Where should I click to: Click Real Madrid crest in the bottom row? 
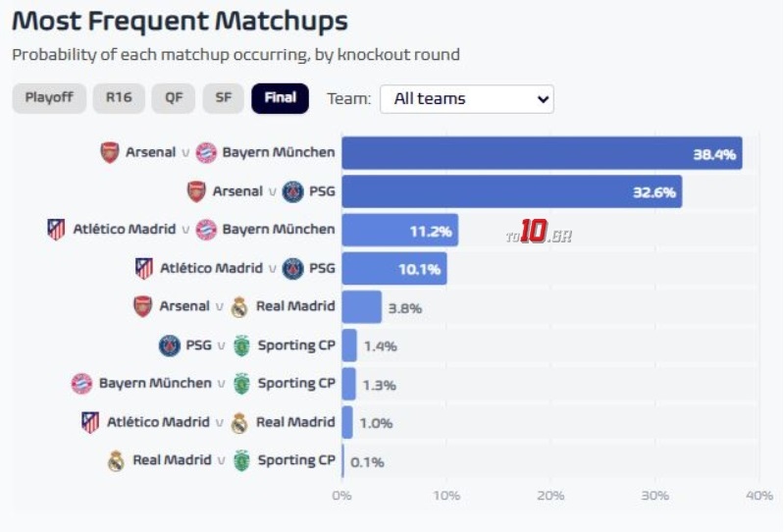tap(116, 460)
